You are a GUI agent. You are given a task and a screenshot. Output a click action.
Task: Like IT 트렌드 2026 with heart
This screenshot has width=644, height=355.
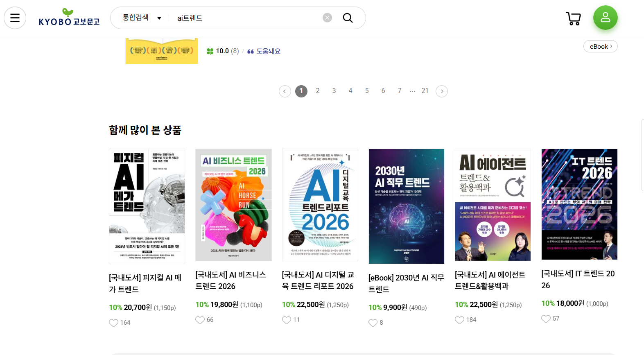point(546,319)
